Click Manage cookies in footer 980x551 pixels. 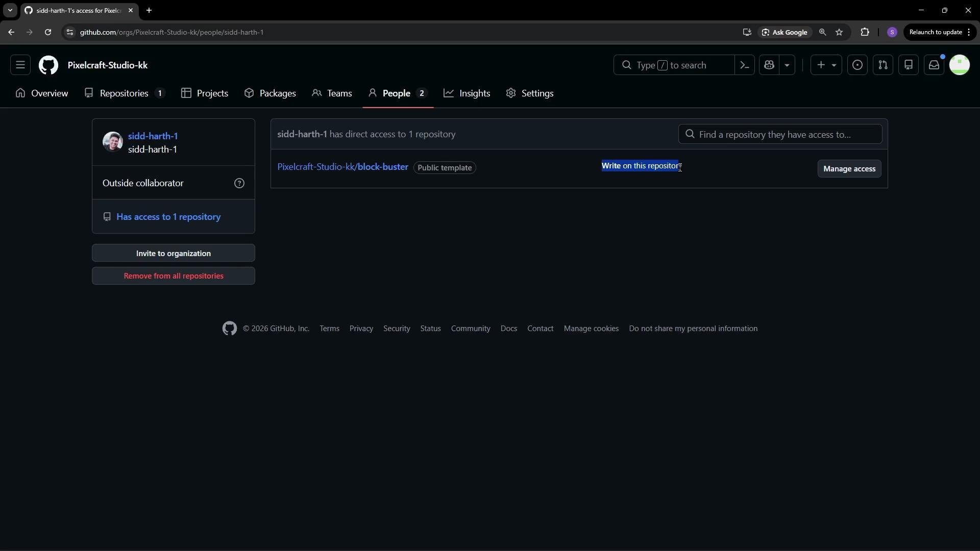pyautogui.click(x=591, y=329)
